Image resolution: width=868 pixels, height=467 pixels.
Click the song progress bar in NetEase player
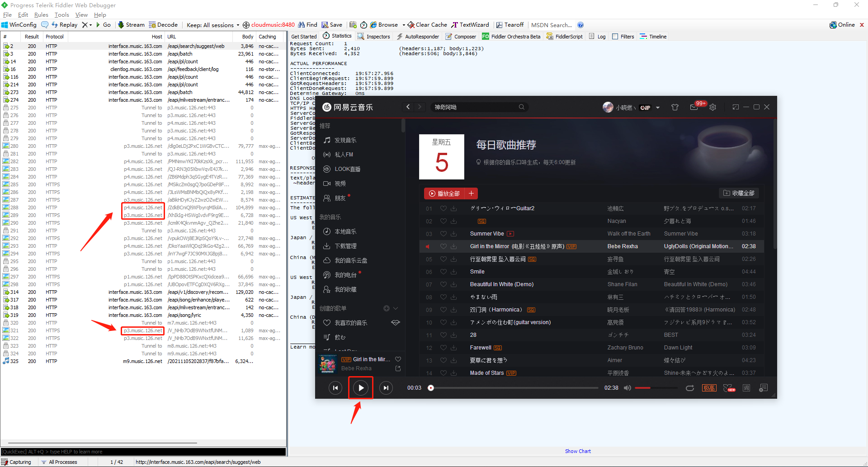coord(514,388)
